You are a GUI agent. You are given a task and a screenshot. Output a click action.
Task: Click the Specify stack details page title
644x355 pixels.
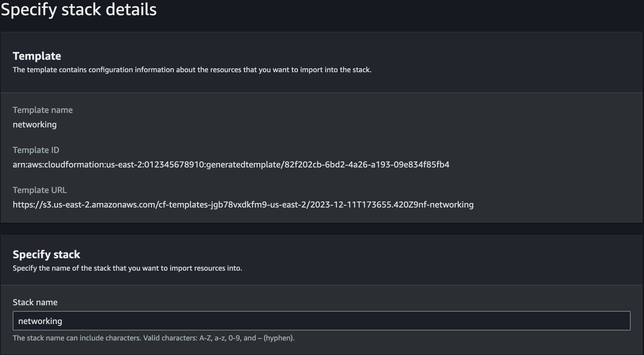79,10
